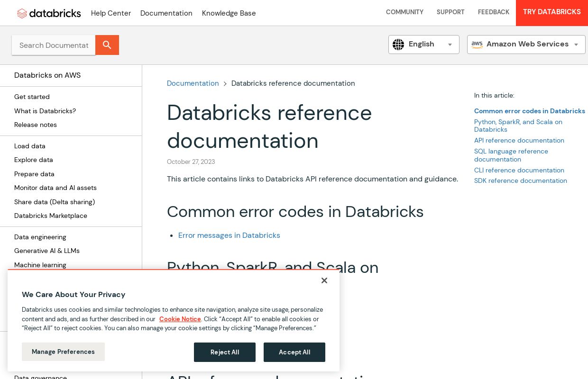
Task: Jump to API reference documentation section
Action: point(519,140)
